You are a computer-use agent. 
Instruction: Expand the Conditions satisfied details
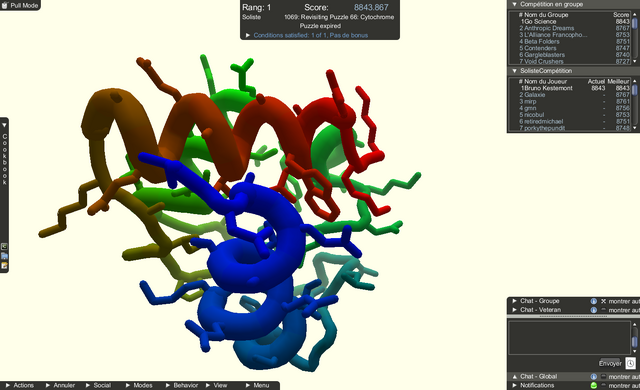(x=247, y=35)
